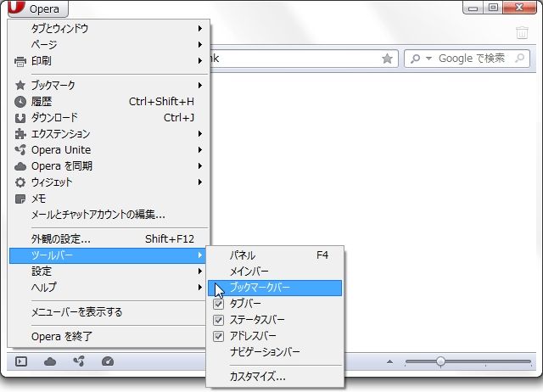Screen dimensions: 543x392
Task: Click the Opera Turbo speedometer icon
Action: pyautogui.click(x=108, y=361)
